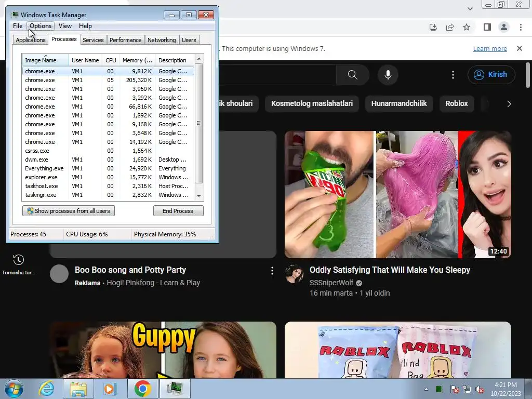
Task: Switch to the Users tab
Action: [189, 40]
